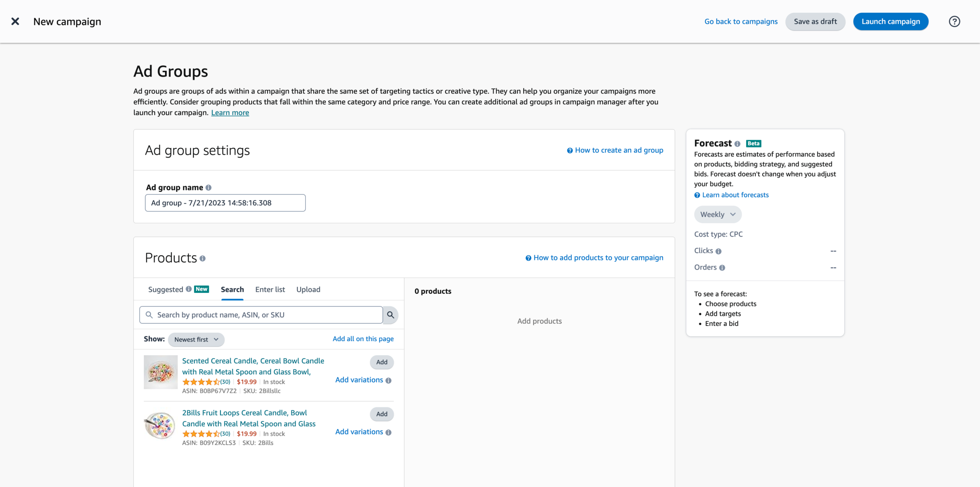Screen dimensions: 980x487
Task: Open the Newest first sort dropdown
Action: [x=196, y=340]
